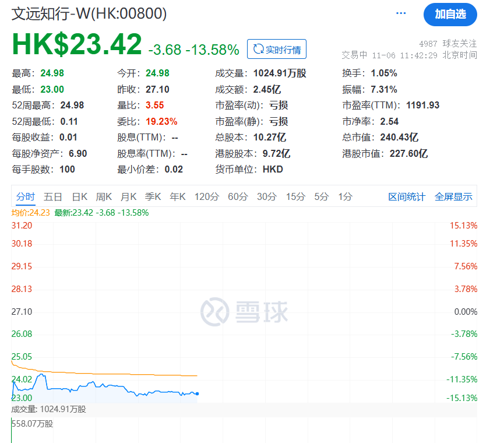Select the 5分 interval tab
Image resolution: width=504 pixels, height=443 pixels.
coord(320,197)
